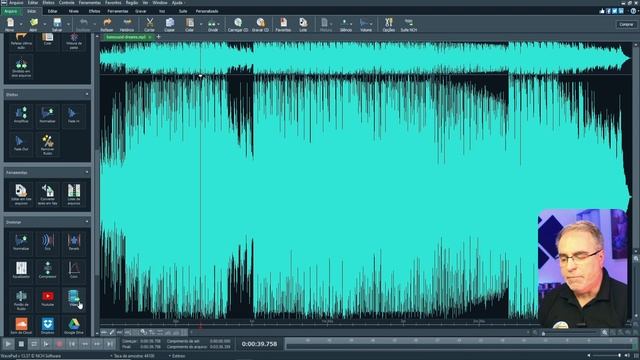Click the red cursor marker on timeline ruler
Screen dimensions: 640x360
[x=200, y=326]
